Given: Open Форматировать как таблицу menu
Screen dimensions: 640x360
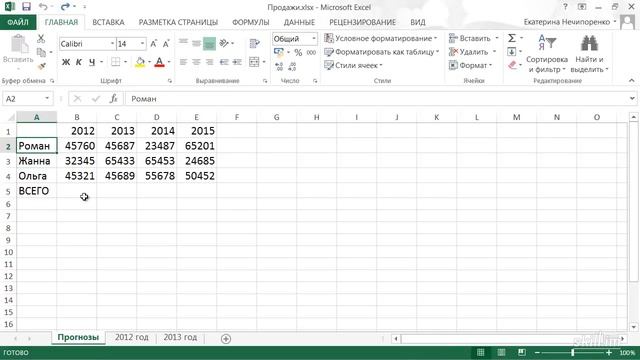Looking at the screenshot, I should pyautogui.click(x=382, y=52).
